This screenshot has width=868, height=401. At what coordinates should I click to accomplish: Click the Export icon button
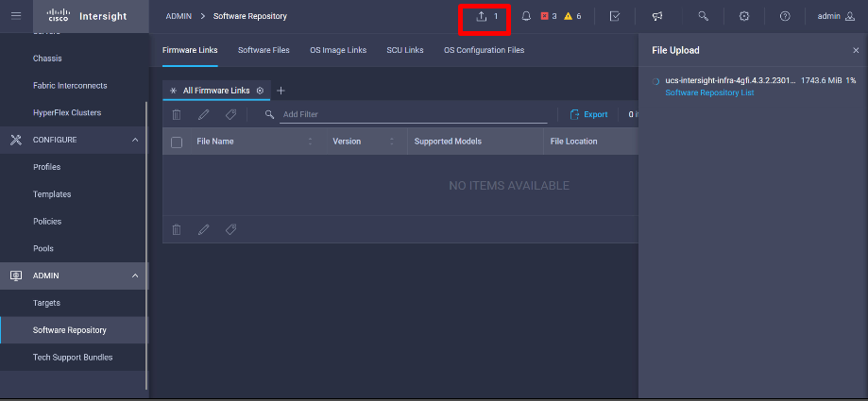589,114
